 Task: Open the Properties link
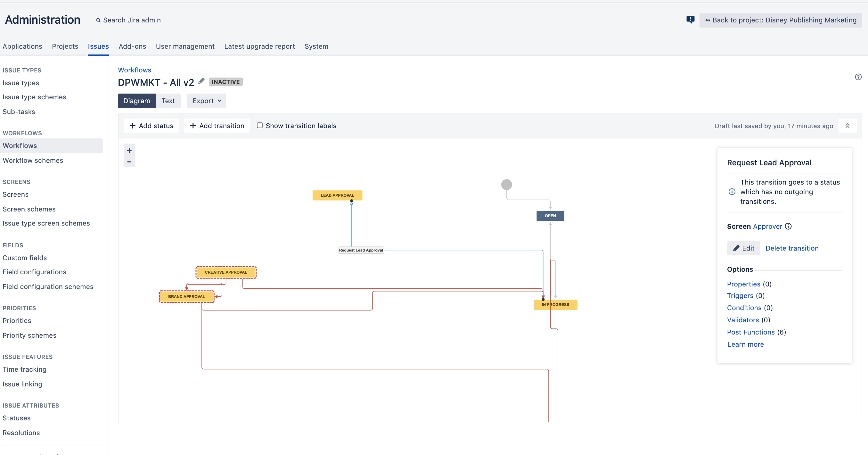(744, 284)
